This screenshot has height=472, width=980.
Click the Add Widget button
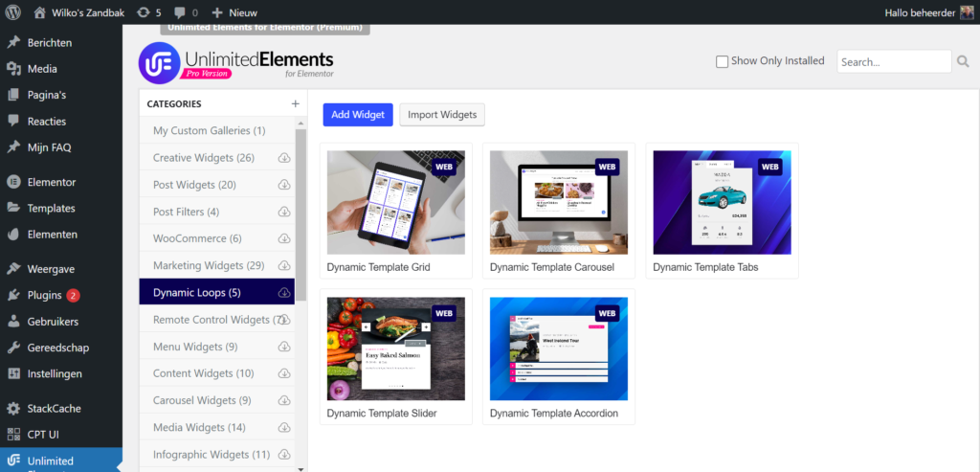pyautogui.click(x=358, y=114)
